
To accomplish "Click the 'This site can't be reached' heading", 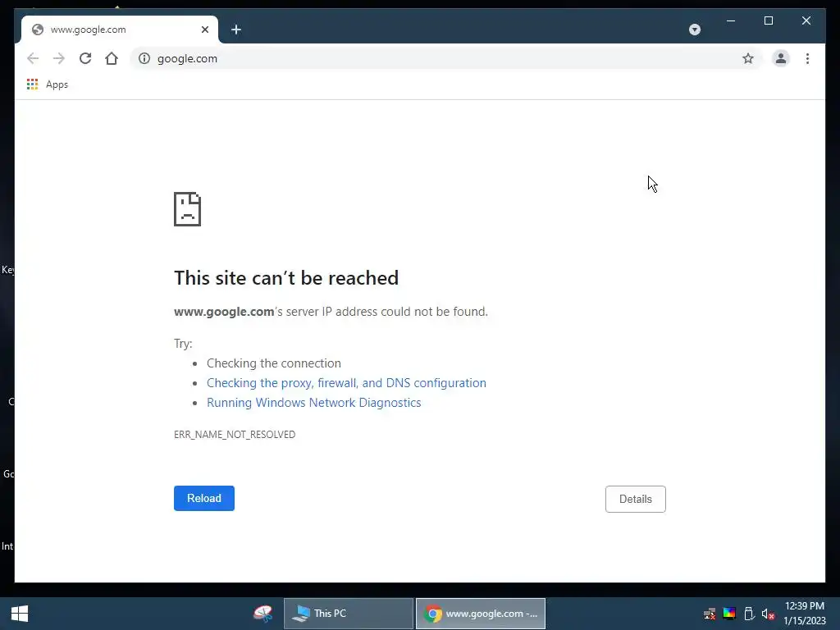I will click(x=286, y=277).
